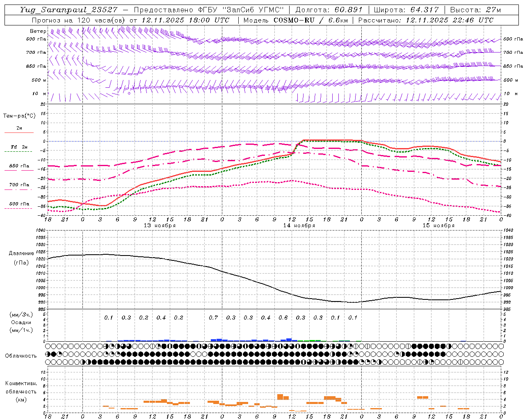
Task: Click the 'Ветер' wind panel label
Action: point(38,31)
